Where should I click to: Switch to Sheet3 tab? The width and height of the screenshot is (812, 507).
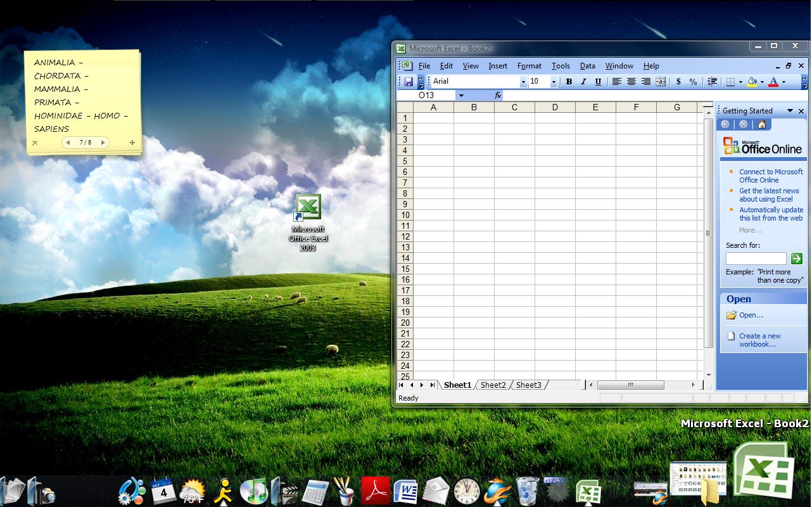tap(529, 385)
